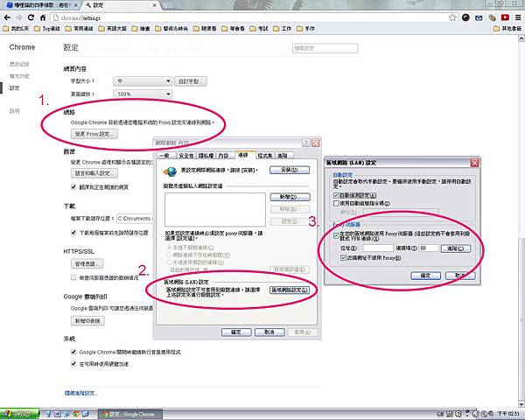
Task: Click the Chrome forward arrow
Action: pos(19,17)
